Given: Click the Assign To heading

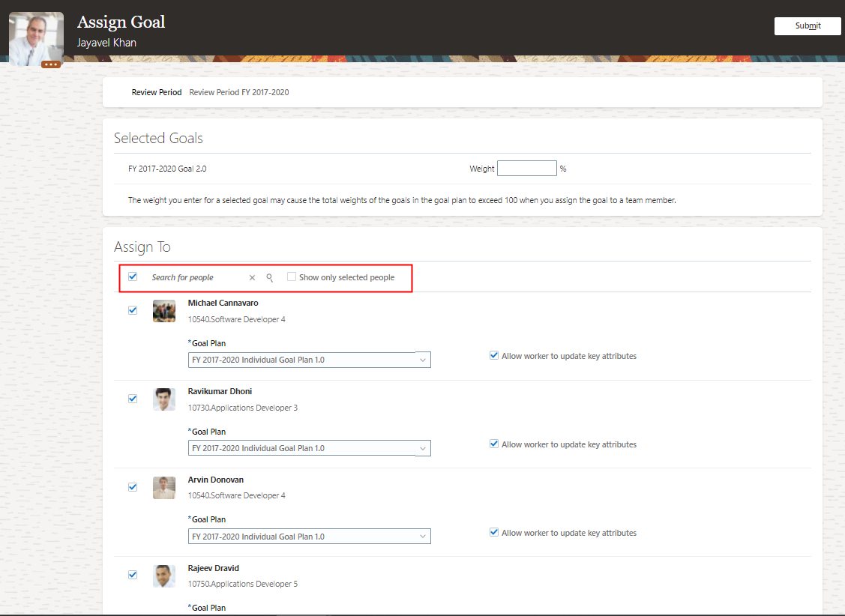Looking at the screenshot, I should [x=142, y=247].
